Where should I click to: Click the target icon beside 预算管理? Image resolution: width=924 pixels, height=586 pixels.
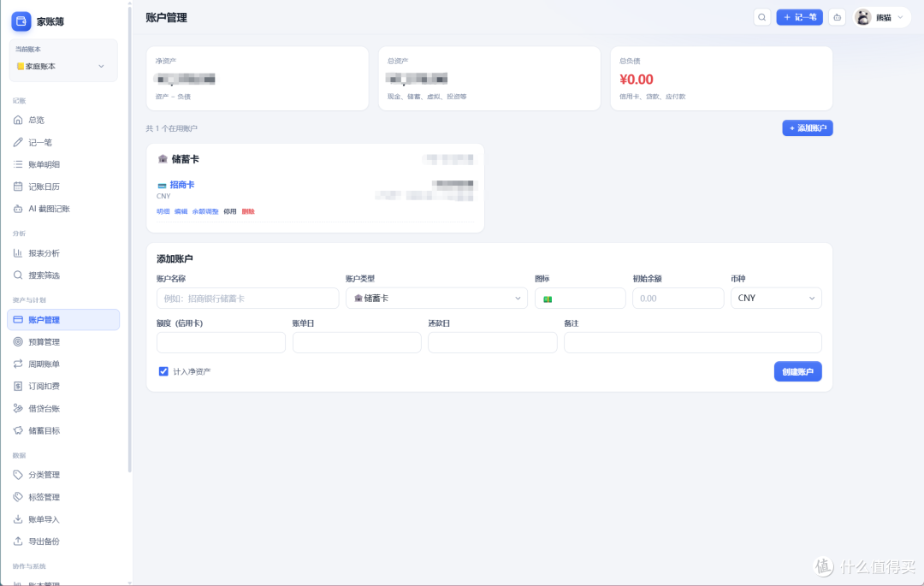(18, 341)
